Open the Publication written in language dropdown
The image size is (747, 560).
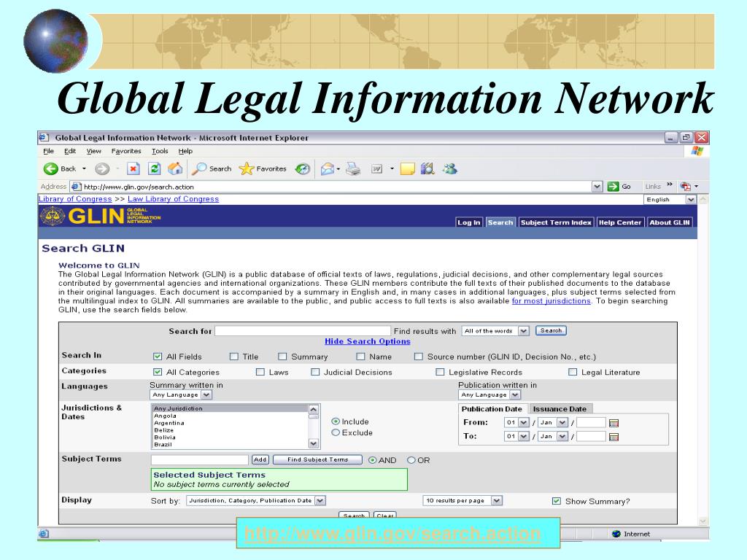point(489,394)
